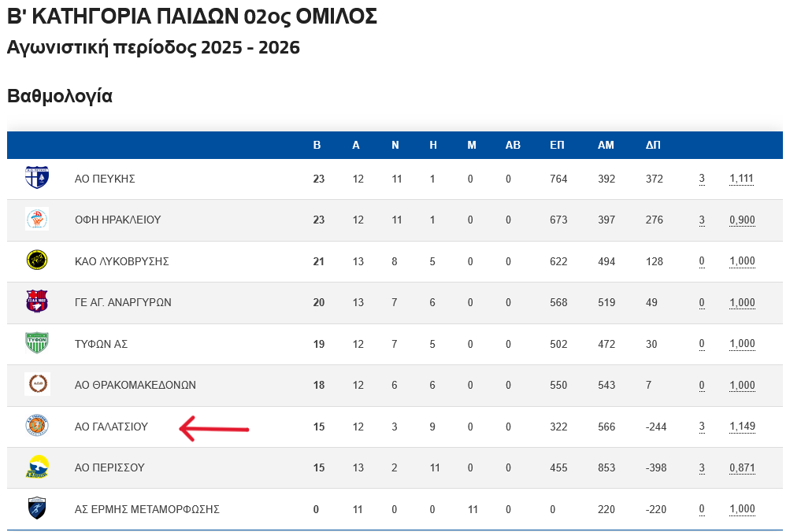The image size is (790, 532).
Task: Click the ΑΟ ΓΑΛΑΤΣΙΟΥ team logo
Action: point(37,426)
